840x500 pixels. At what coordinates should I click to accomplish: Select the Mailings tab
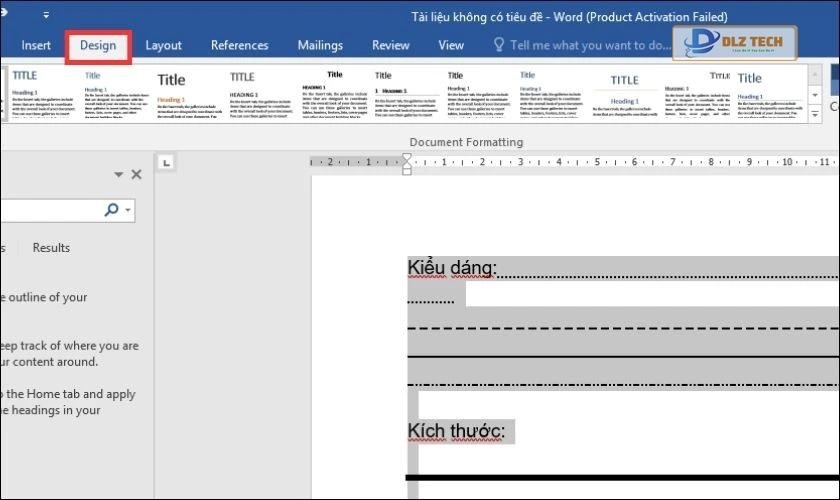pos(320,45)
